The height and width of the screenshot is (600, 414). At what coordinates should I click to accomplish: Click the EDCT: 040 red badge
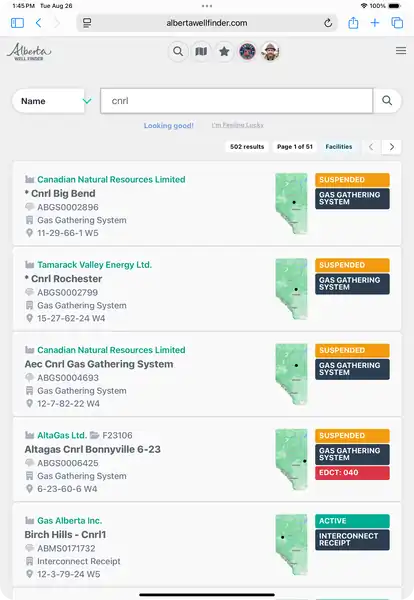[352, 473]
